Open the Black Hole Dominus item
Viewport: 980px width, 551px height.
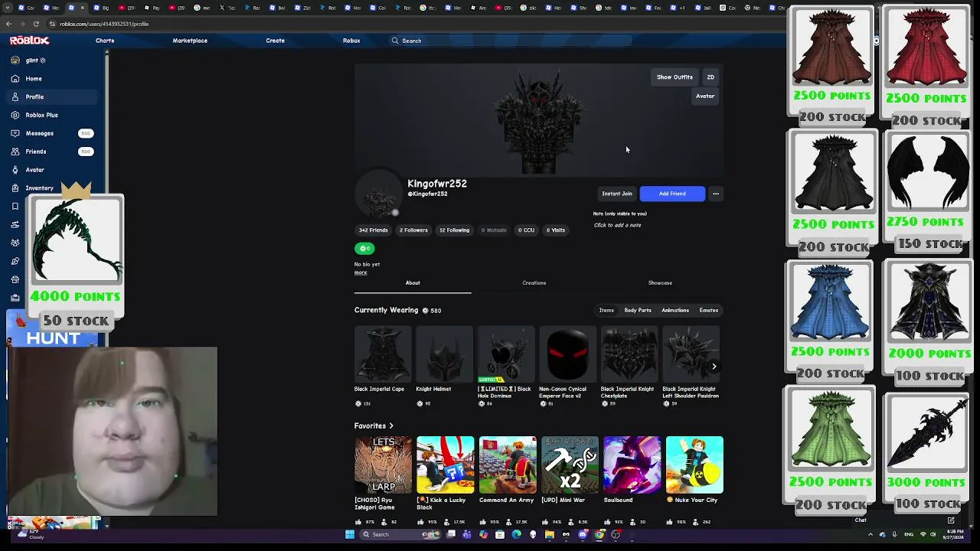506,366
